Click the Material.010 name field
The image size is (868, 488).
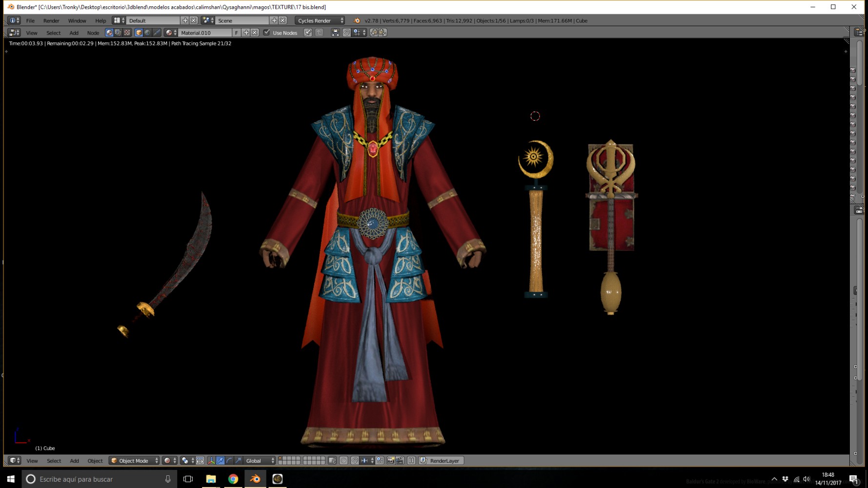[x=205, y=33]
